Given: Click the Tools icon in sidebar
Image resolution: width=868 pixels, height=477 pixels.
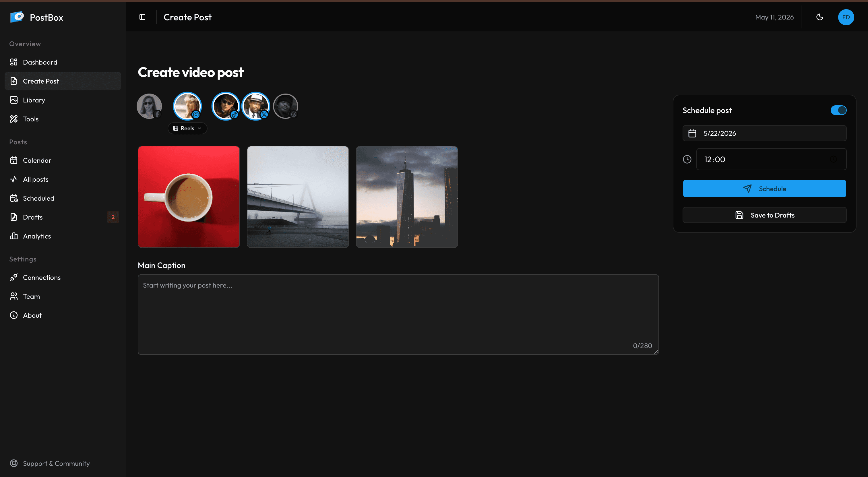Looking at the screenshot, I should 14,119.
